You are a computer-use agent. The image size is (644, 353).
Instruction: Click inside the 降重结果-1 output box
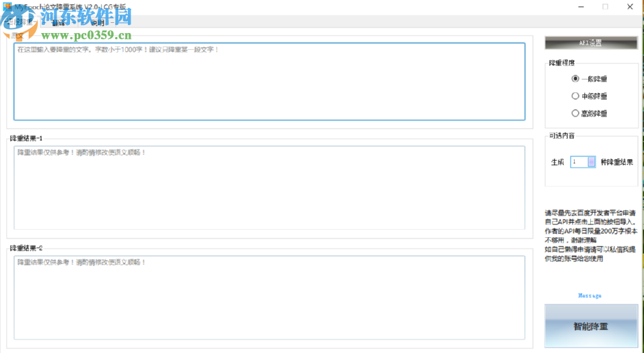[x=269, y=187]
